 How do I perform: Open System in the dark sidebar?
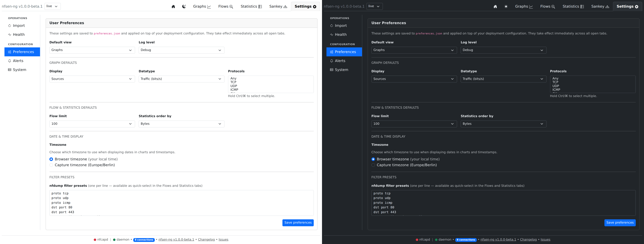coord(344,70)
